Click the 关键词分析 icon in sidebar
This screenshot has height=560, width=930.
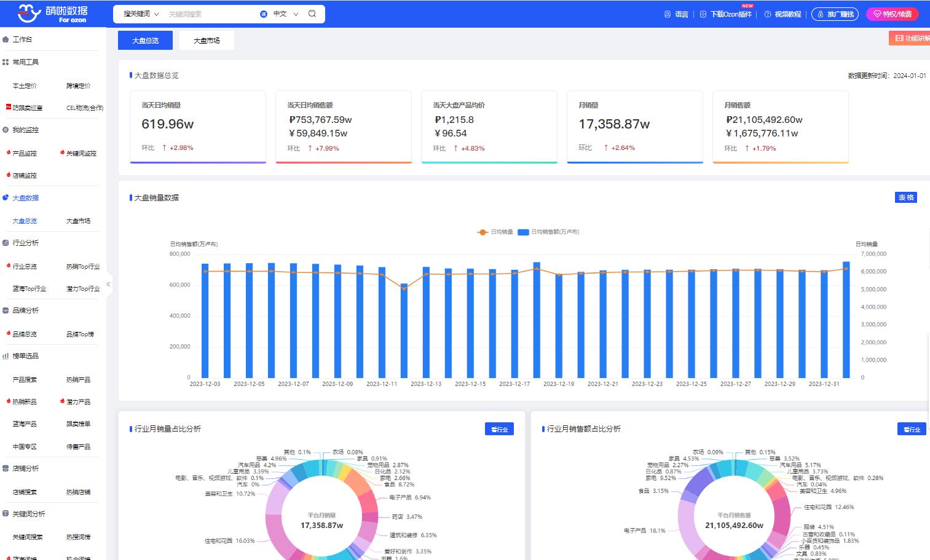tap(6, 514)
